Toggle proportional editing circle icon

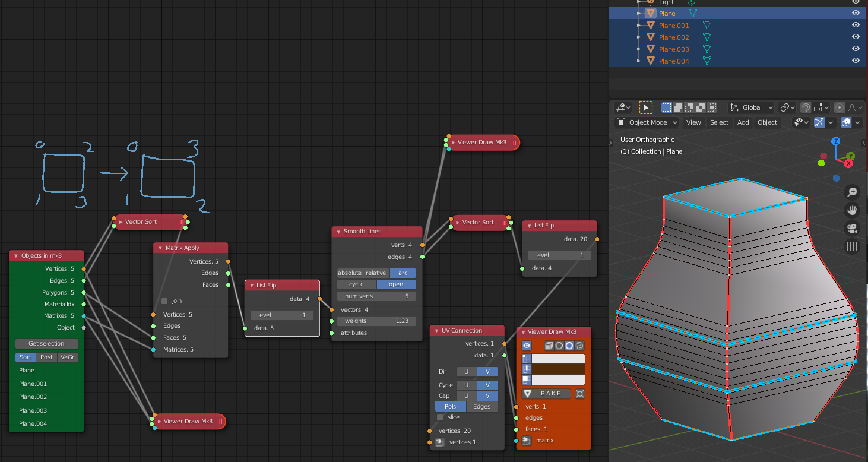pos(840,107)
